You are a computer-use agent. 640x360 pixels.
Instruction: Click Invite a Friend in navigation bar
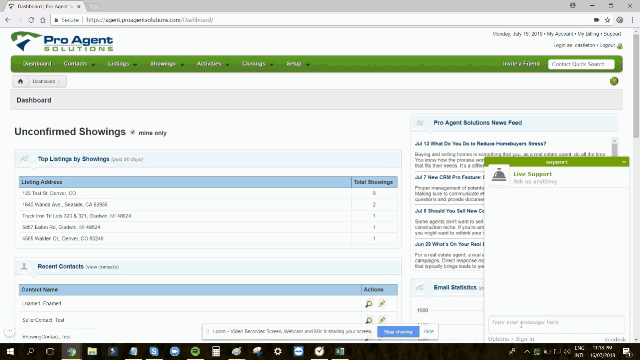(521, 64)
